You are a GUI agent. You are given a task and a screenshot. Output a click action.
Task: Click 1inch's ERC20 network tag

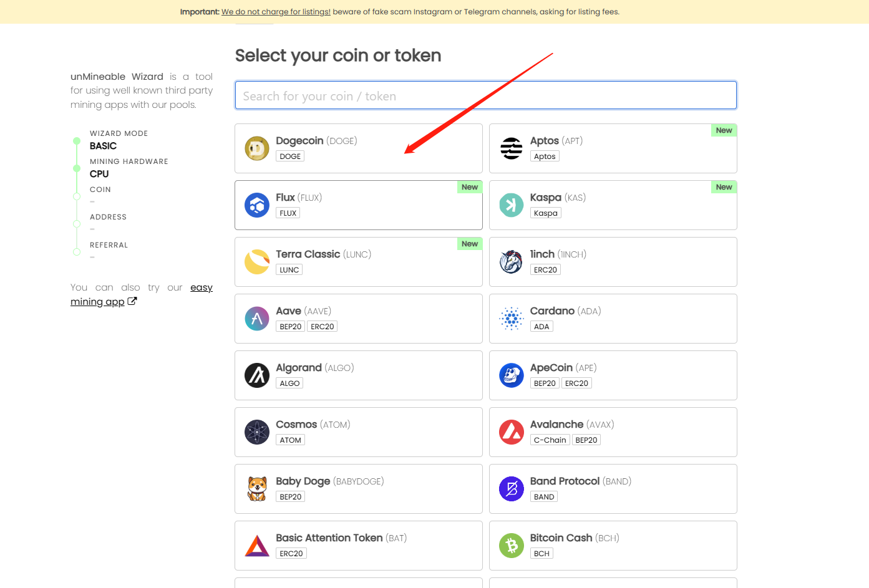click(545, 270)
